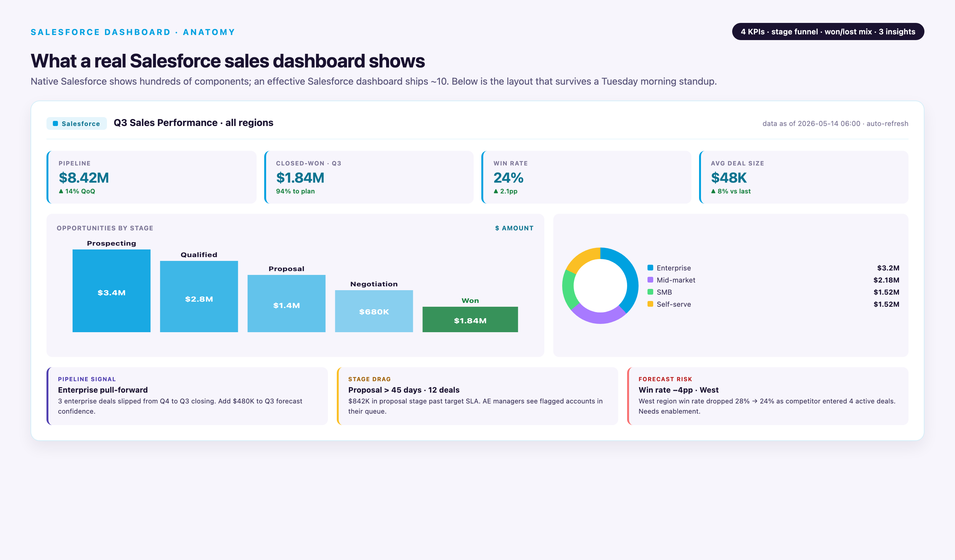Click the Mid-market $2.18M value
The image size is (955, 560).
coord(887,280)
